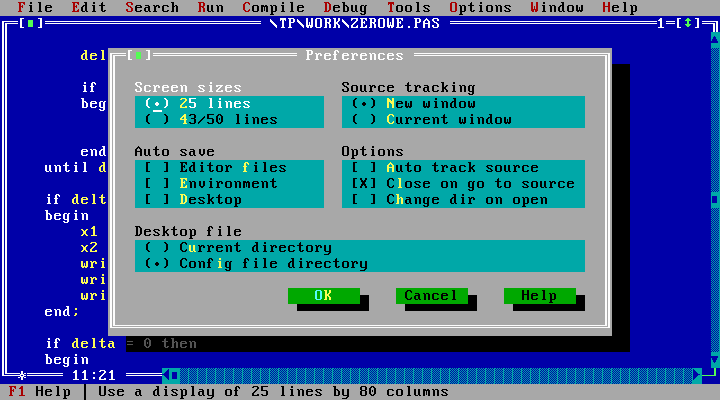This screenshot has height=400, width=720.
Task: Click the editor window close box icon
Action: coord(31,23)
